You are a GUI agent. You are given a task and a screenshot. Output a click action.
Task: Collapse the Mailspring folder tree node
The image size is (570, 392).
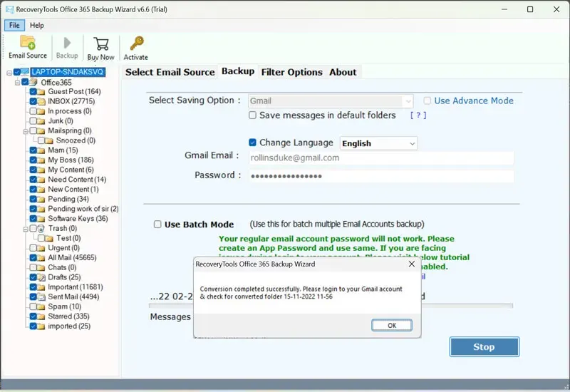point(25,131)
